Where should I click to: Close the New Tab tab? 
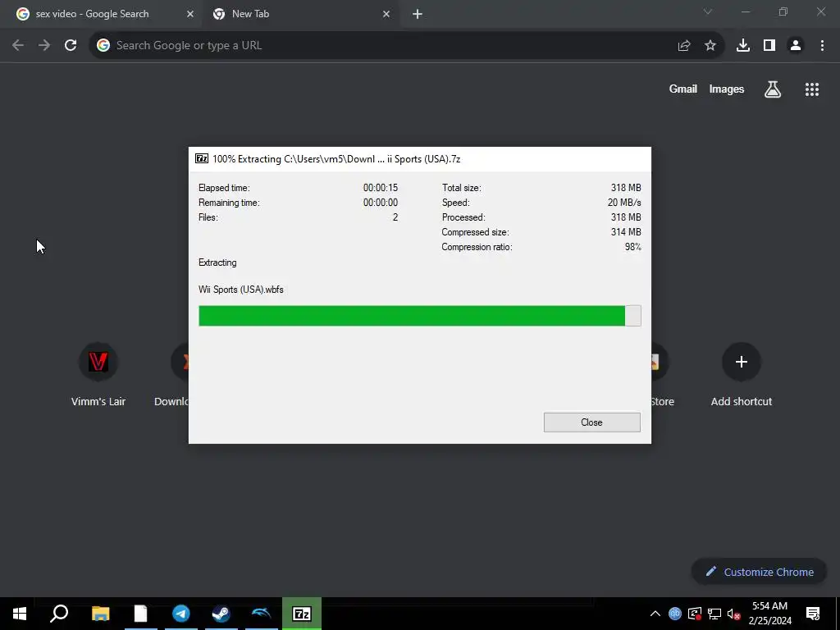click(386, 15)
